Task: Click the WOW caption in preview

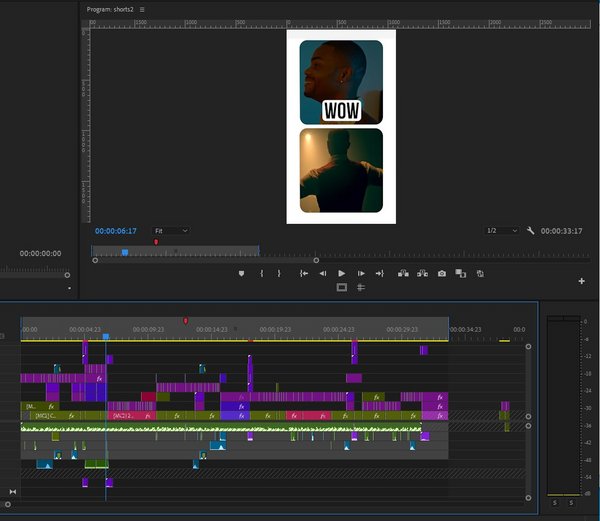Action: 342,111
